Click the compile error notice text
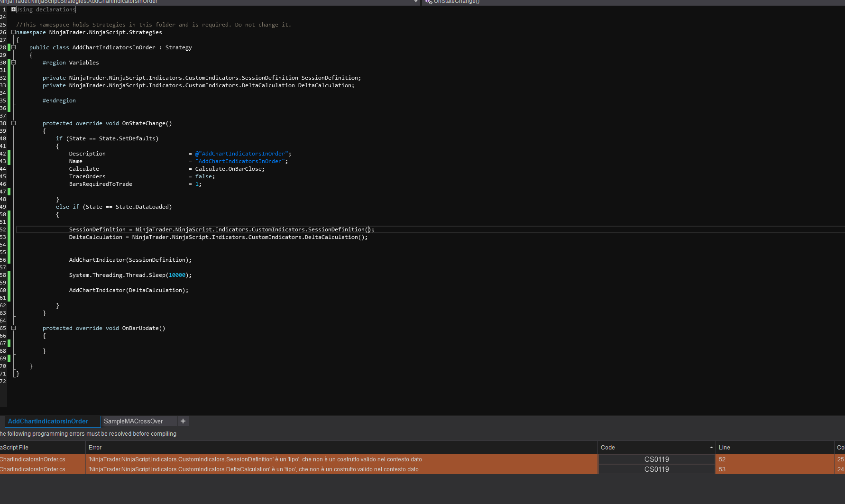The width and height of the screenshot is (845, 504). [88, 434]
